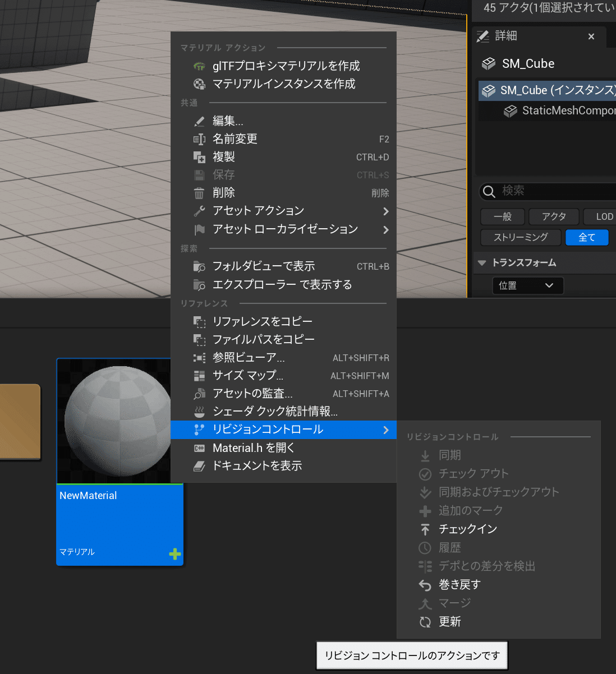Click the revert arrow icon beside 巻き戻す
The width and height of the screenshot is (616, 674).
coord(425,585)
